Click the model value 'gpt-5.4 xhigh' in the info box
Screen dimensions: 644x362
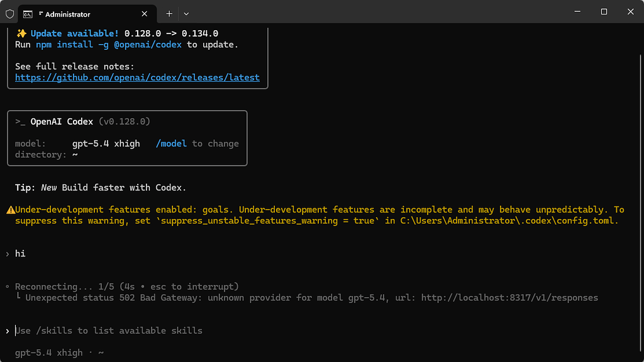click(x=106, y=144)
